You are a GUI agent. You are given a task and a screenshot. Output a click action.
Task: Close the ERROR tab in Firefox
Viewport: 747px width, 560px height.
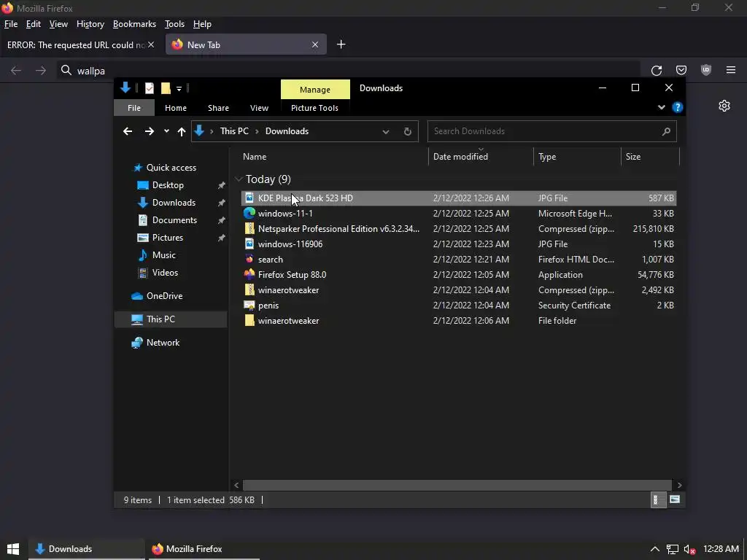tap(151, 44)
